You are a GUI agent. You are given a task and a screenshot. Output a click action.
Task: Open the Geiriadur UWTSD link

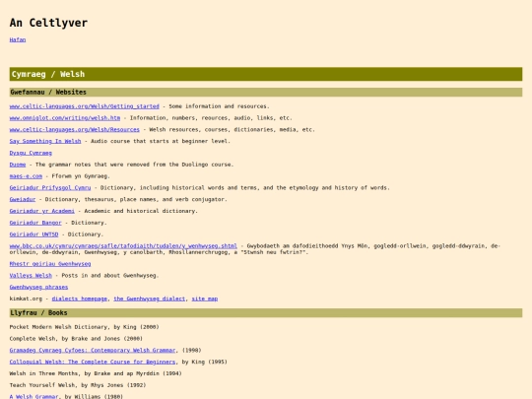pyautogui.click(x=33, y=234)
